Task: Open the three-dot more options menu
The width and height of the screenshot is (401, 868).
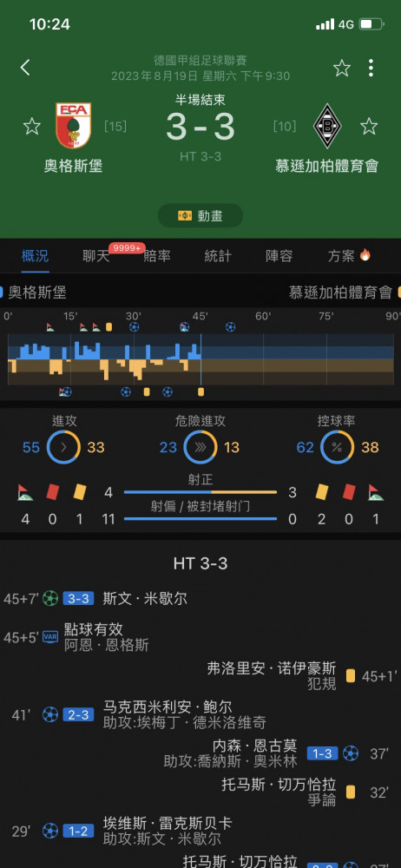Action: 371,68
